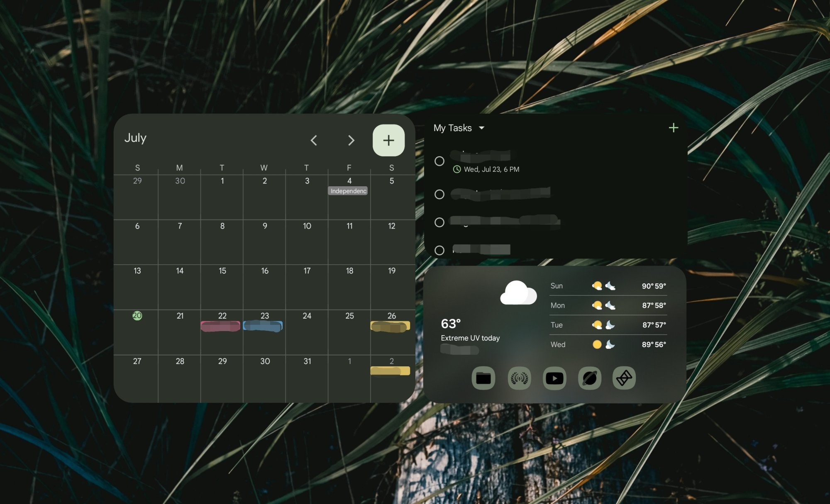This screenshot has height=504, width=830.
Task: Select the red event bar on July 22
Action: click(221, 326)
